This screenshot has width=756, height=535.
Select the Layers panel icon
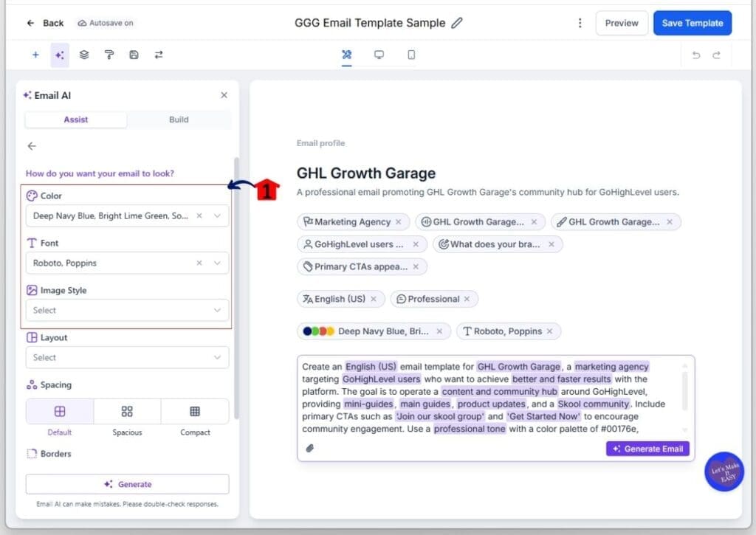tap(83, 55)
